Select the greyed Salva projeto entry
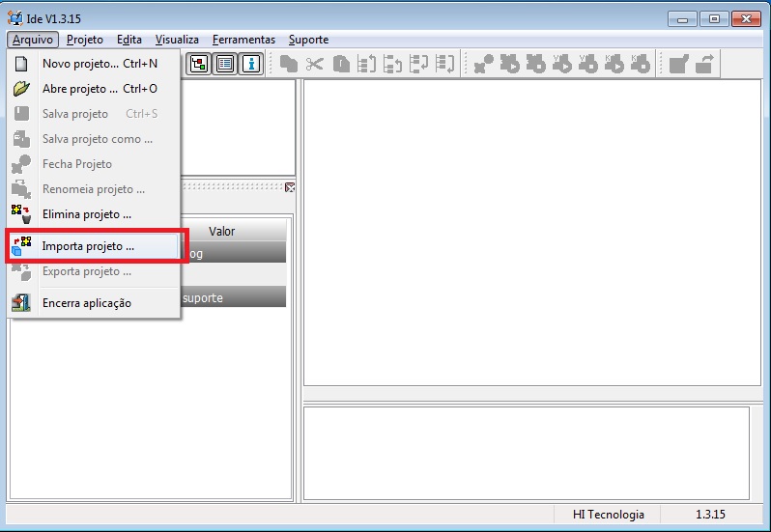 (94, 114)
